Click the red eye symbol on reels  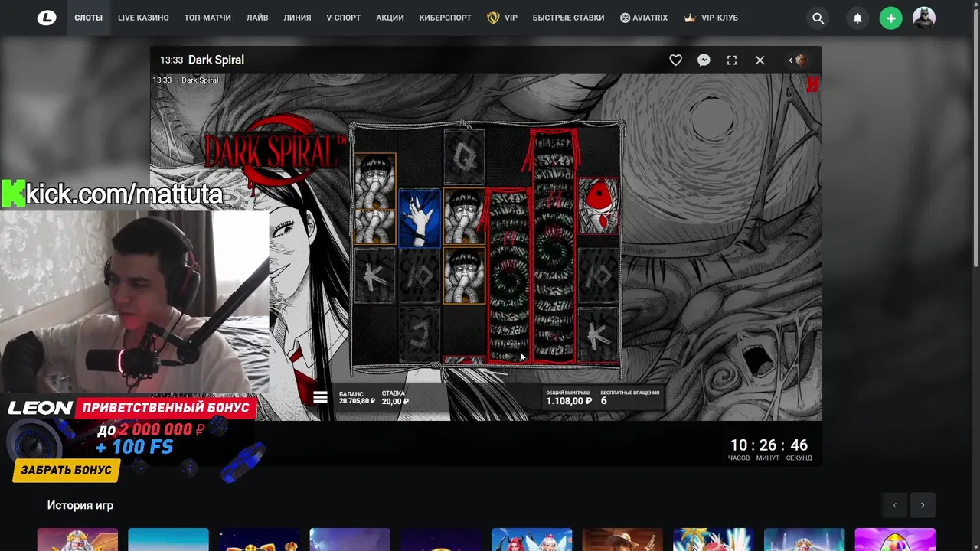point(598,204)
